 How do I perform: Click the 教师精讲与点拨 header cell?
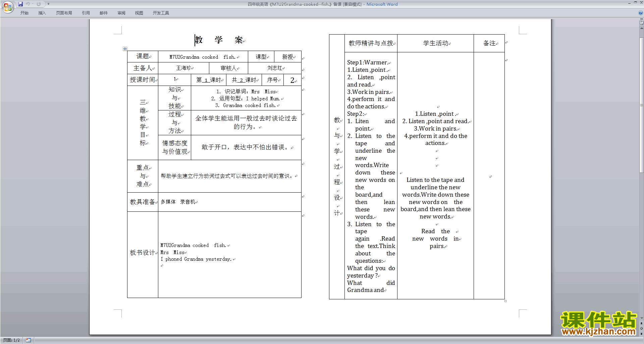click(x=371, y=43)
